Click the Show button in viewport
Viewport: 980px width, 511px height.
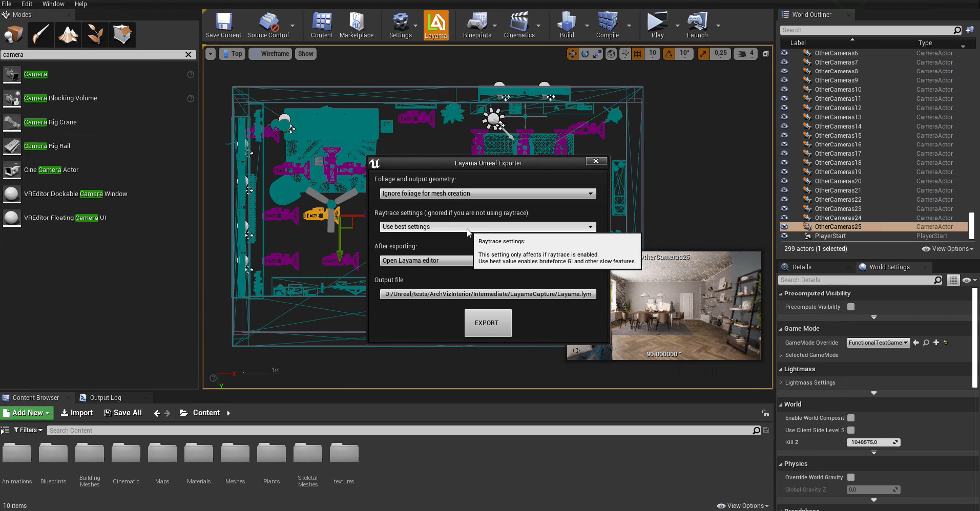pyautogui.click(x=305, y=53)
